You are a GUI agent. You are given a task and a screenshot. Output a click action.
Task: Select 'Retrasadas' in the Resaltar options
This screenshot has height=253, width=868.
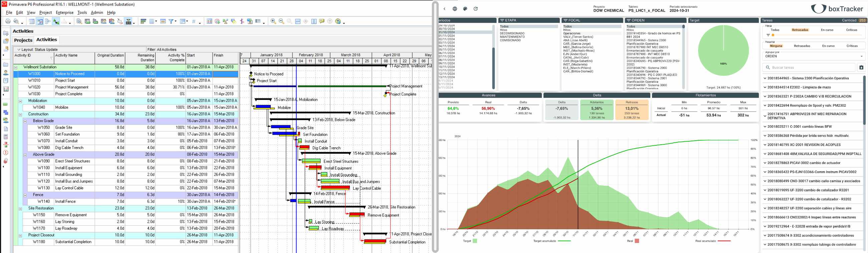pyautogui.click(x=802, y=46)
